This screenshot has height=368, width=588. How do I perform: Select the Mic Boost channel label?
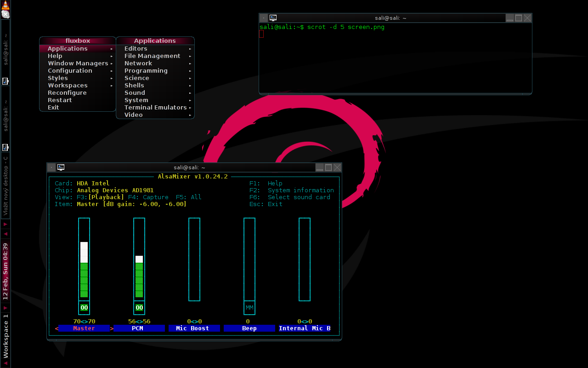[x=194, y=328]
